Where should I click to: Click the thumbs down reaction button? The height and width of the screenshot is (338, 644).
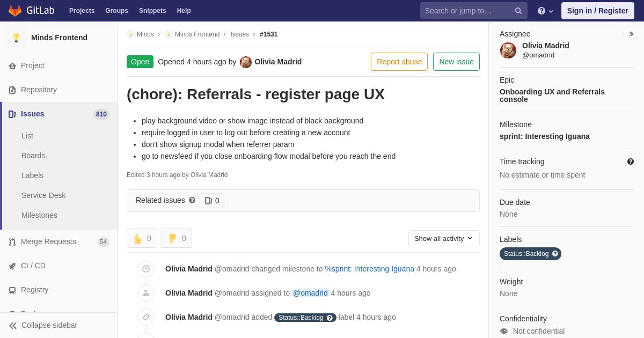point(177,238)
